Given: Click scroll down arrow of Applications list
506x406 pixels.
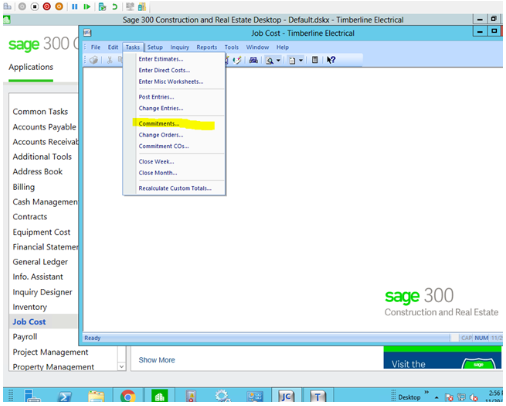Looking at the screenshot, I should pyautogui.click(x=122, y=366).
